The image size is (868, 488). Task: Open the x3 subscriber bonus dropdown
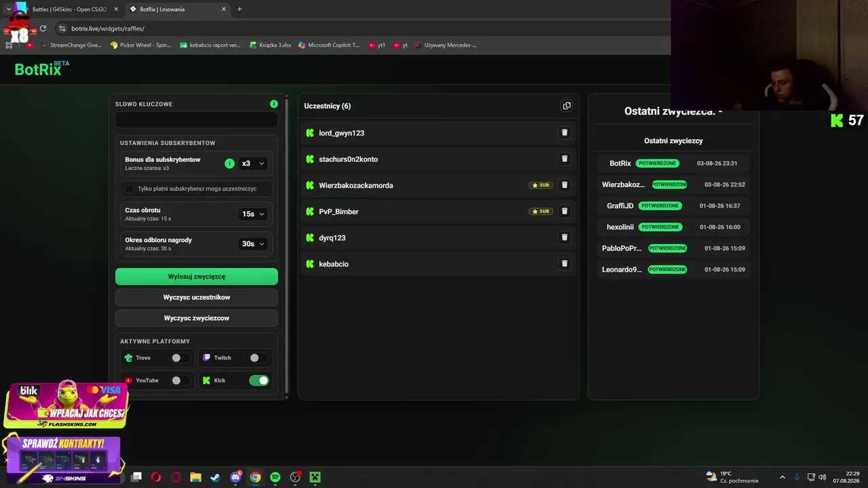tap(253, 163)
